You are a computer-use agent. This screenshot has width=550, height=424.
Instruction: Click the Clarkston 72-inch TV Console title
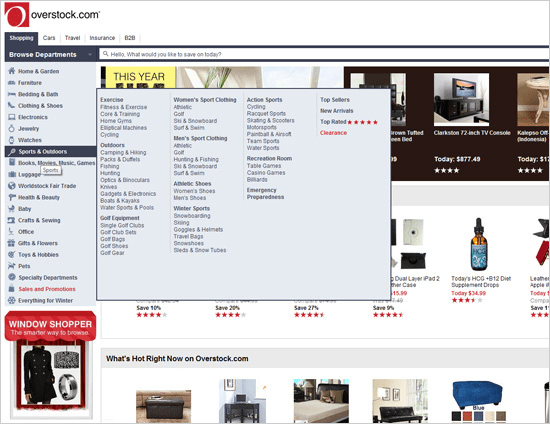[472, 133]
